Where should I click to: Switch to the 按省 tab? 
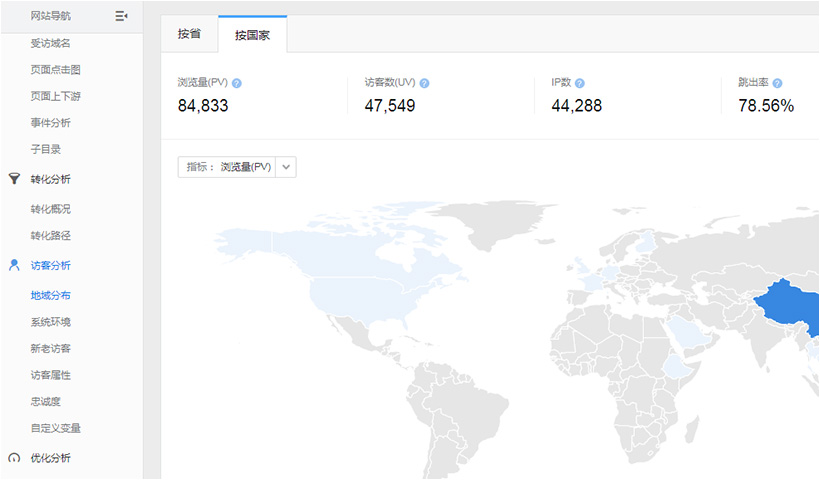click(x=189, y=34)
